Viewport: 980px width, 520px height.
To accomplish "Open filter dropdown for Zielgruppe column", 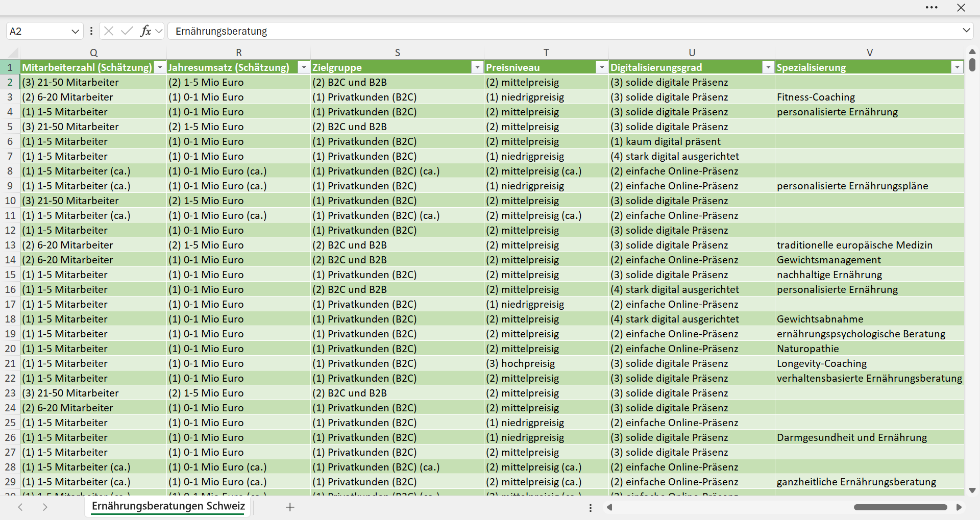I will pos(477,67).
